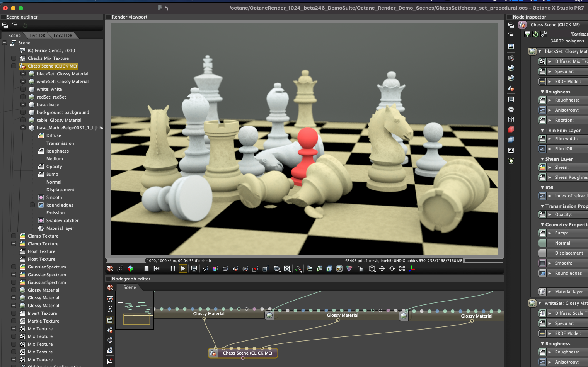Click the clock animation settings icon

(x=511, y=109)
